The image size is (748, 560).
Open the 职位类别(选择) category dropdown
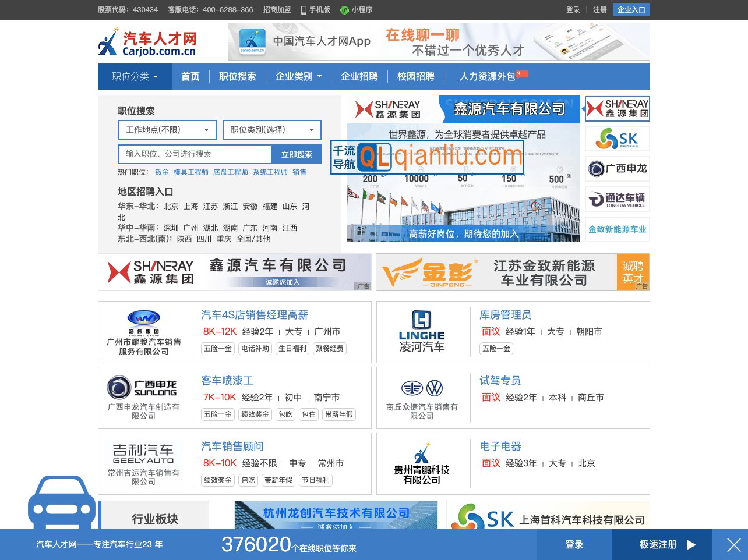click(x=271, y=129)
